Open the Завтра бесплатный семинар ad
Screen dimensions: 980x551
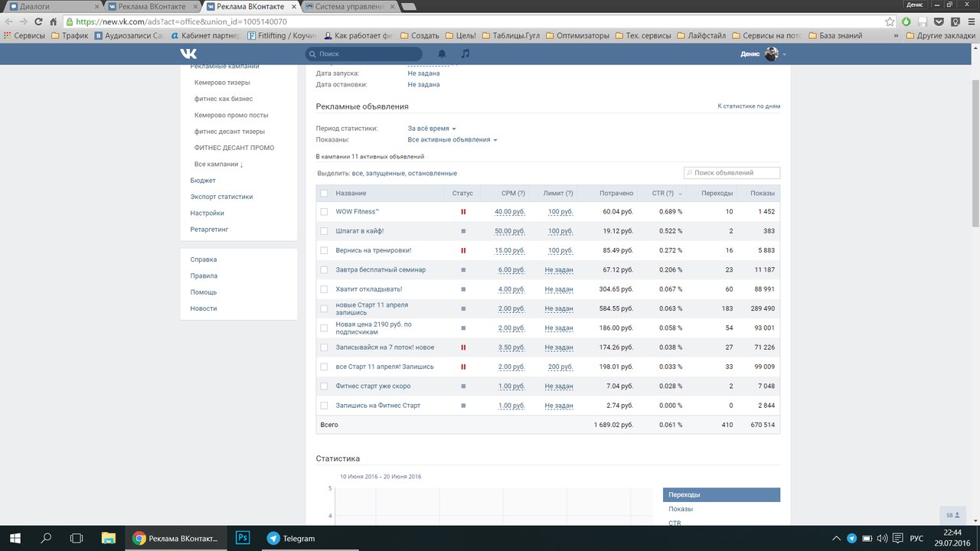coord(381,270)
